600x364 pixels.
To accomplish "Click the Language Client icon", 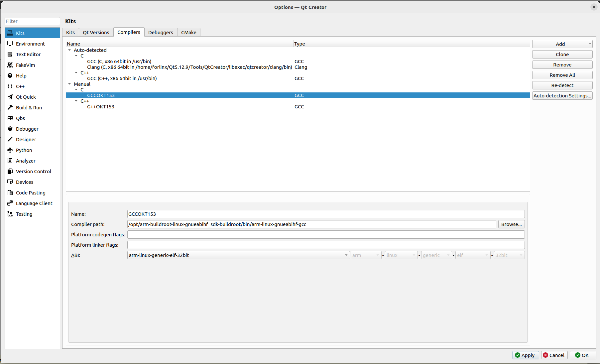I will [x=10, y=203].
